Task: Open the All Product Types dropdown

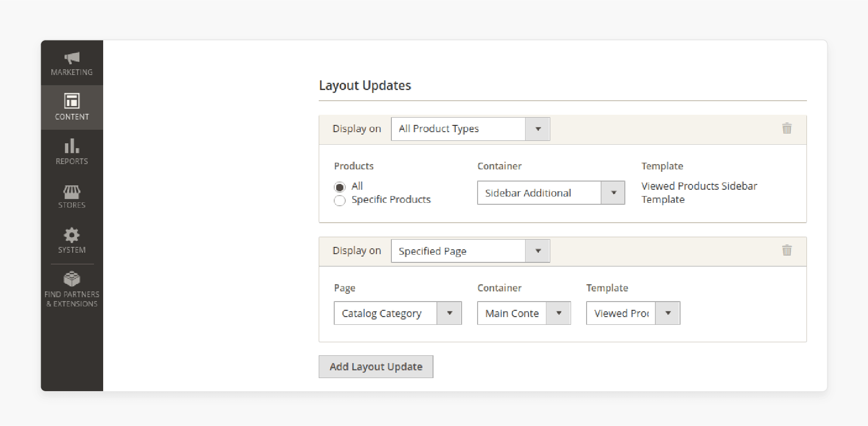Action: click(x=470, y=129)
